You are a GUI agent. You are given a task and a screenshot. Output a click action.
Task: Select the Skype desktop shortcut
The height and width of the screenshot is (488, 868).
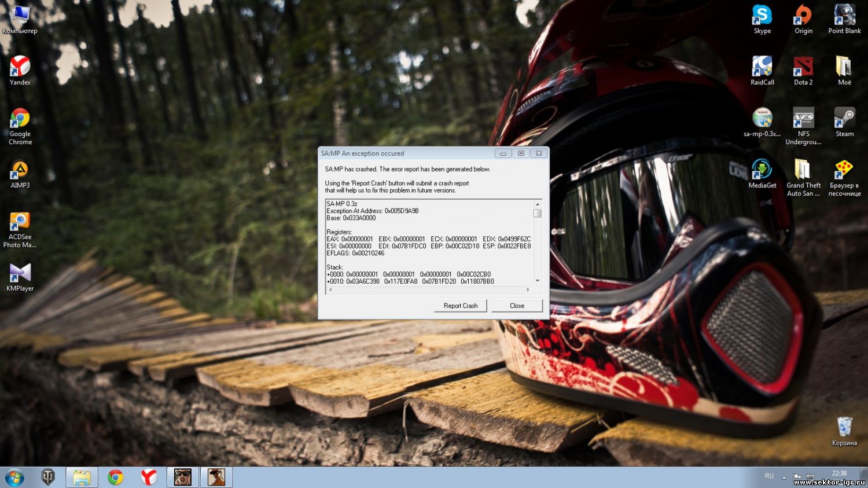point(762,20)
